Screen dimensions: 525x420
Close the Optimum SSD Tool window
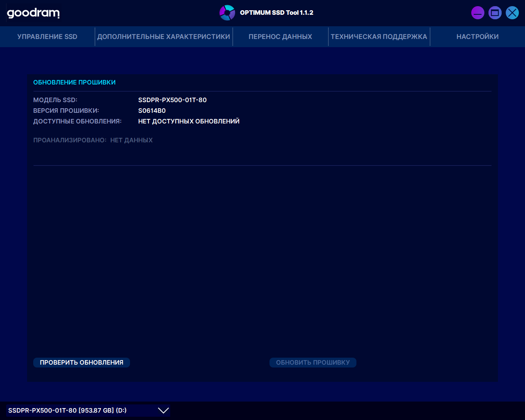click(x=512, y=13)
